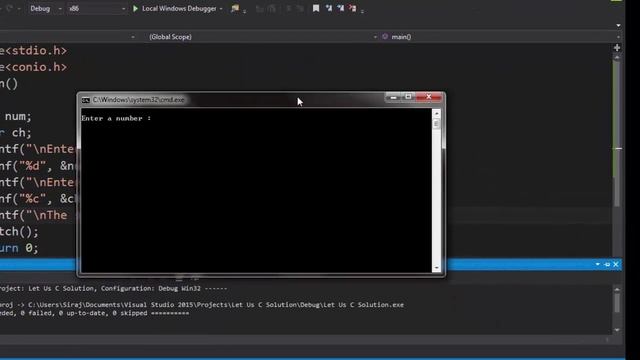Clear all bookmarks icon
Image resolution: width=640 pixels, height=360 pixels.
pyautogui.click(x=352, y=8)
